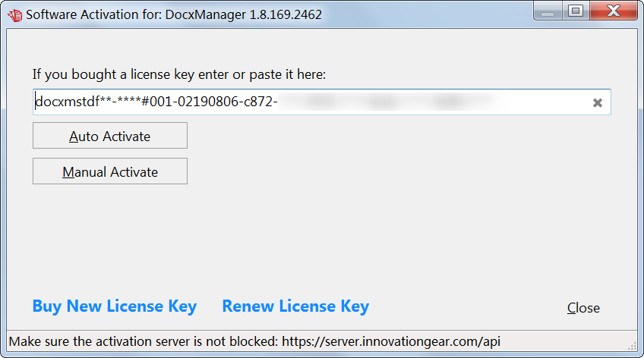Screen dimensions: 644x358
Task: Follow the Renew License Key link
Action: click(x=295, y=306)
